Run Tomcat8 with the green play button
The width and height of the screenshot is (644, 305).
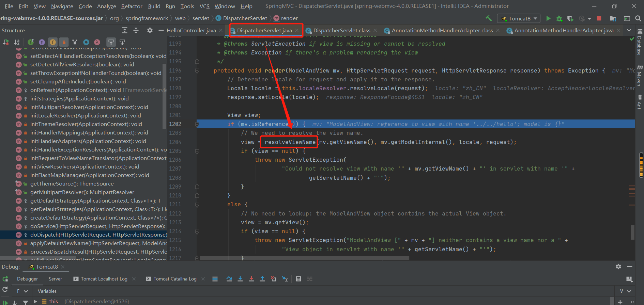(x=548, y=18)
